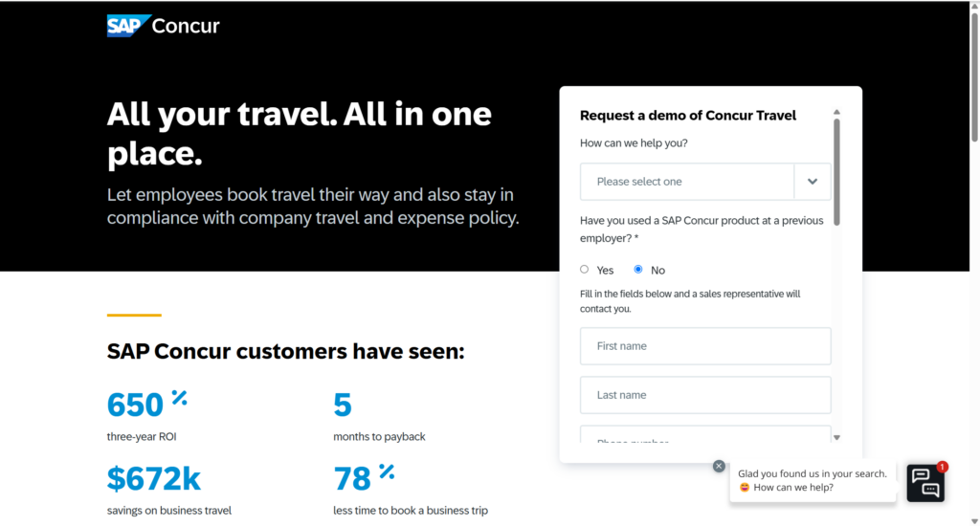980x526 pixels.
Task: Open the "Please select one" combo box
Action: pyautogui.click(x=687, y=182)
